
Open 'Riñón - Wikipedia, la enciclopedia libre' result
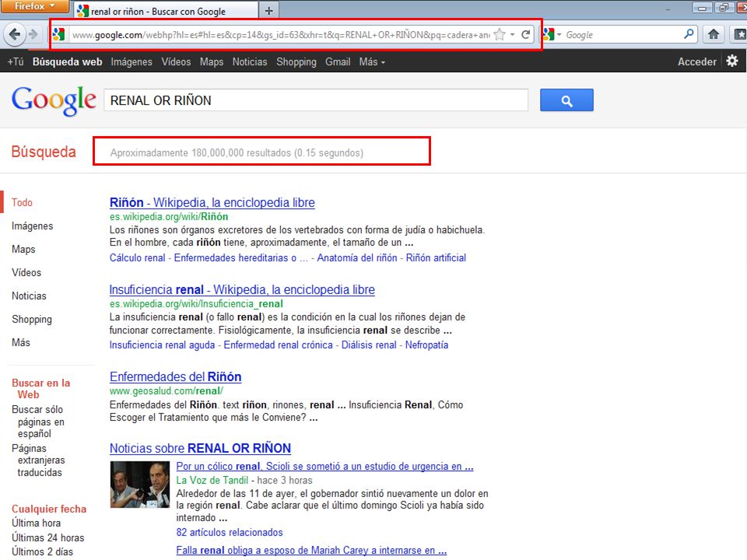point(212,202)
